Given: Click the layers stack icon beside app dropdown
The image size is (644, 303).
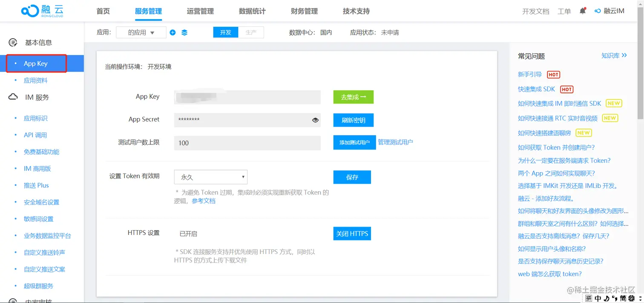Looking at the screenshot, I should [184, 32].
